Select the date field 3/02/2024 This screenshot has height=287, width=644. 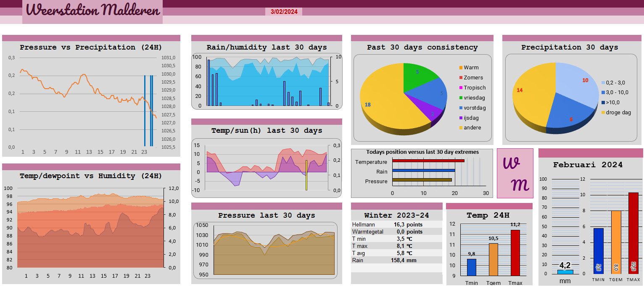[x=284, y=12]
